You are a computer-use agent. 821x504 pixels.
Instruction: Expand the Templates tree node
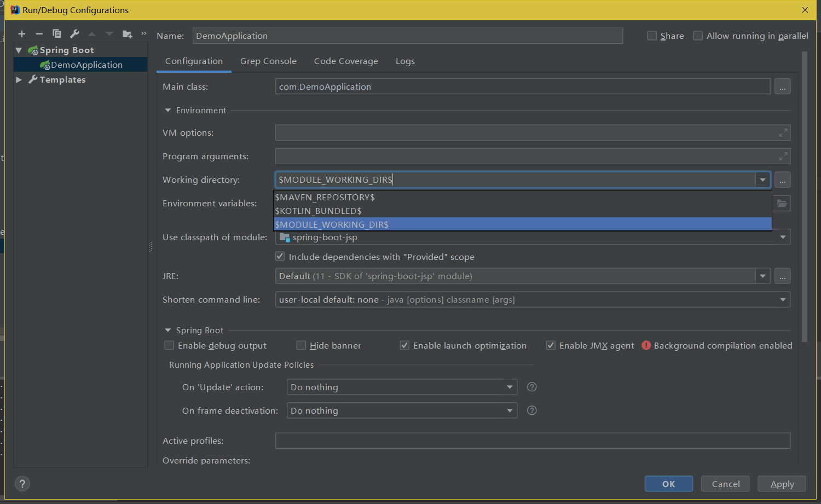point(19,79)
